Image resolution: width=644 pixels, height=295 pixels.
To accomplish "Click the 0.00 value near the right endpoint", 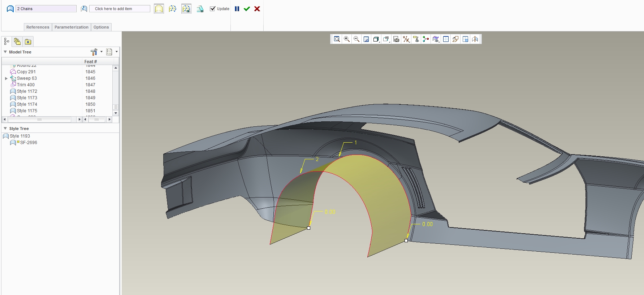I will [x=427, y=224].
